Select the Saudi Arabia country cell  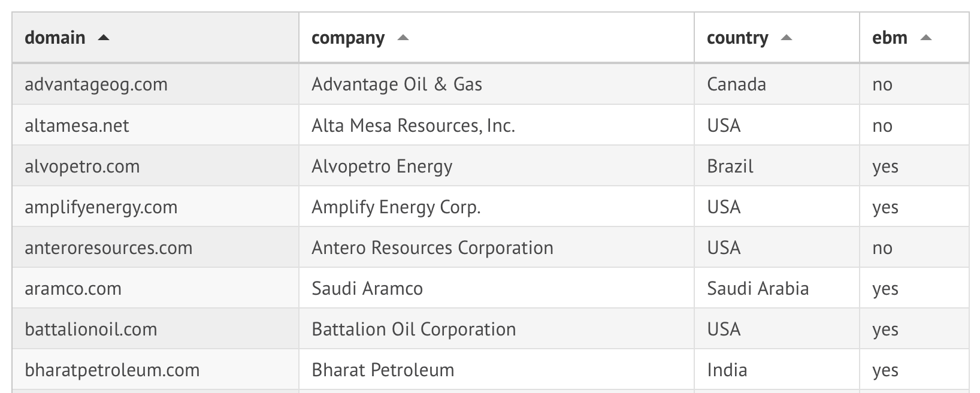(x=758, y=288)
